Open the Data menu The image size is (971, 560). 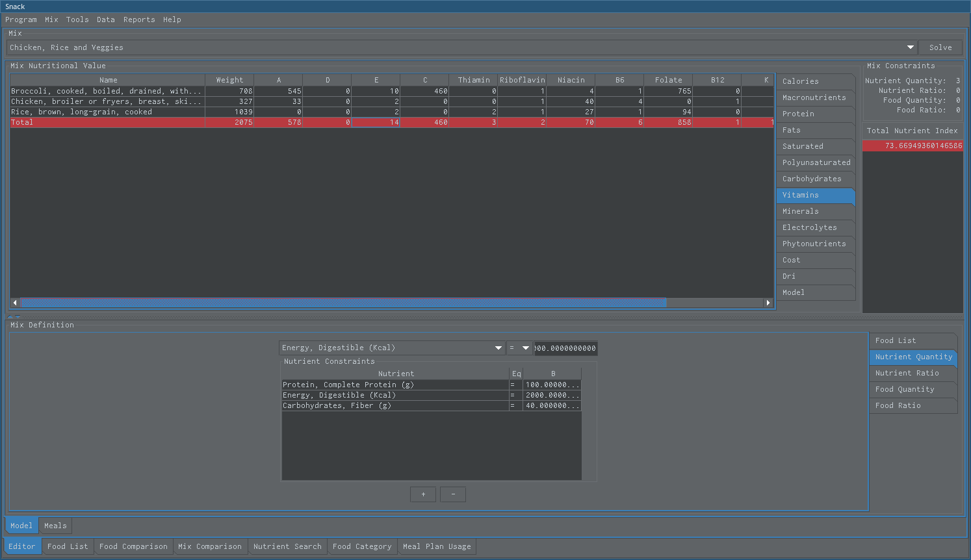coord(105,19)
